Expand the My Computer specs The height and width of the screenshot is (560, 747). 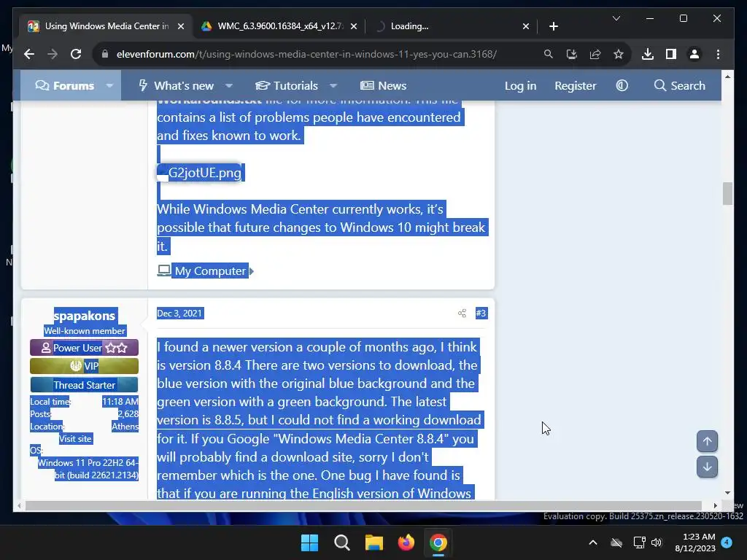205,271
